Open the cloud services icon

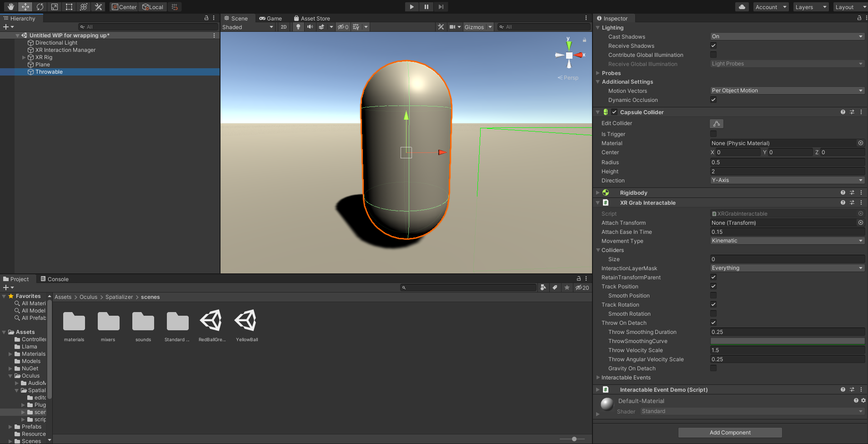[742, 7]
